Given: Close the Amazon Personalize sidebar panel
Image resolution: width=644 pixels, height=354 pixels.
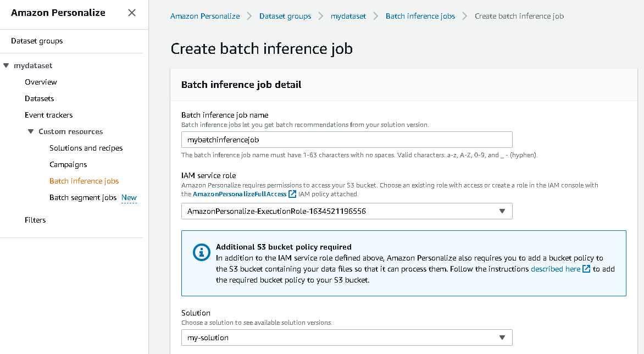Looking at the screenshot, I should 132,13.
